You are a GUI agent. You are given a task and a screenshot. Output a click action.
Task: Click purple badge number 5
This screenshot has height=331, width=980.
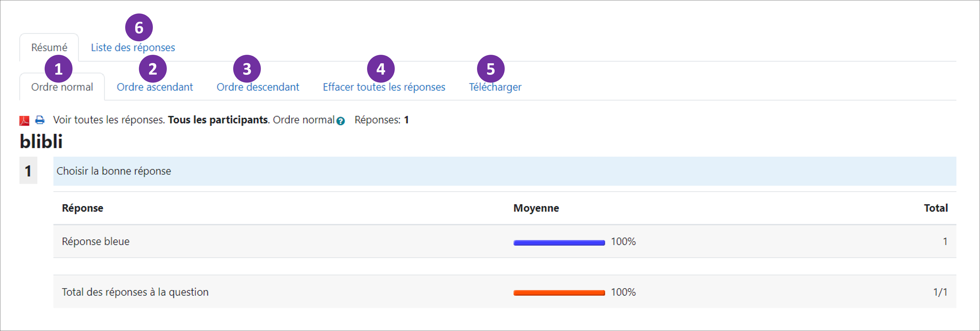490,69
